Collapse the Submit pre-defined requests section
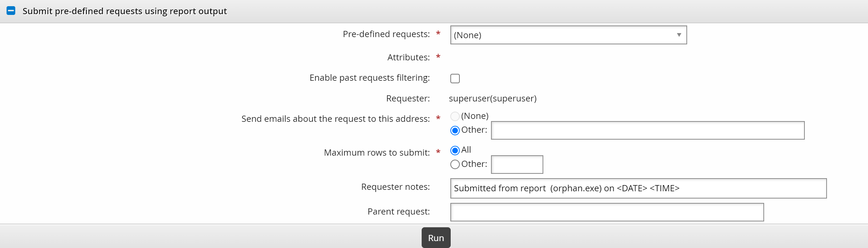868x248 pixels. [11, 11]
